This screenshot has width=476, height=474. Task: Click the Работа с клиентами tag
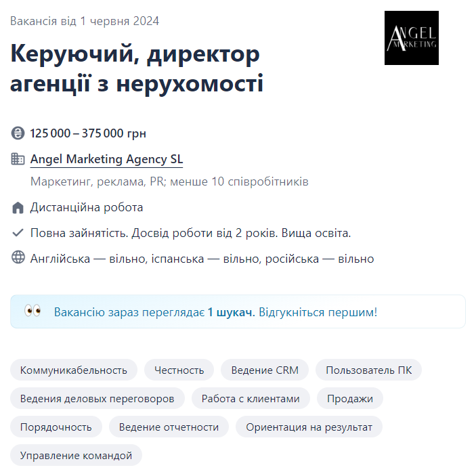[251, 399]
